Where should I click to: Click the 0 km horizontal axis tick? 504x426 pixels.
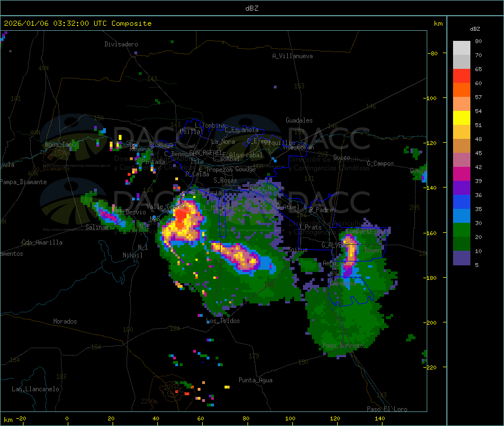[67, 418]
